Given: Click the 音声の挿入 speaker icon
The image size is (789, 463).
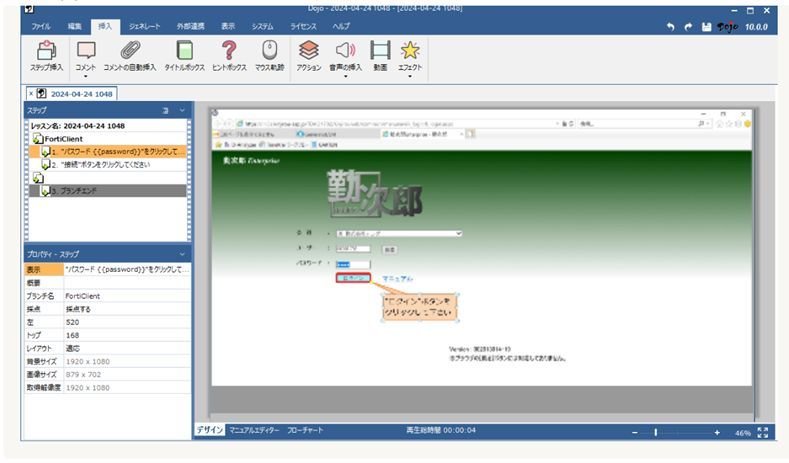Looking at the screenshot, I should 345,50.
